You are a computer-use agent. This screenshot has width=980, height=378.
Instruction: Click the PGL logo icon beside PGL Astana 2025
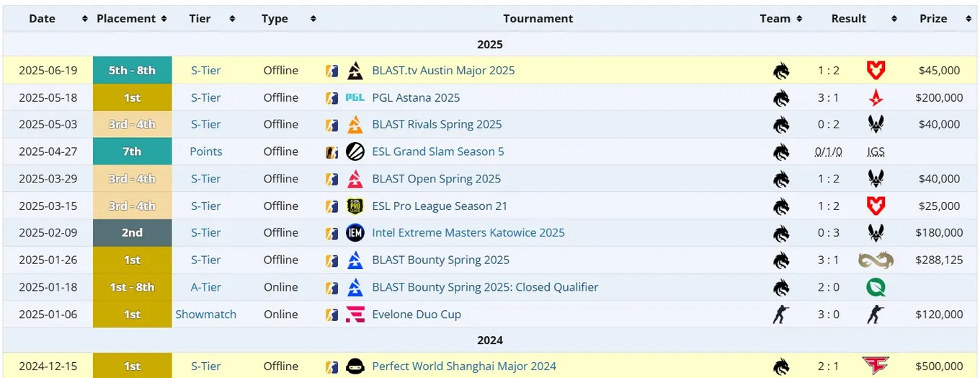click(x=355, y=97)
